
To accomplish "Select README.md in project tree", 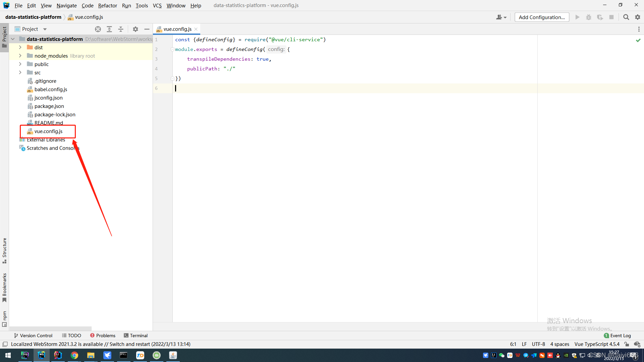I will (49, 123).
